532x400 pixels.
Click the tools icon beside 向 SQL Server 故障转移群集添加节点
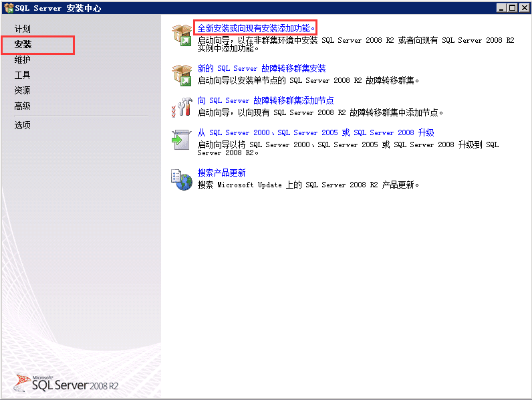click(x=182, y=107)
